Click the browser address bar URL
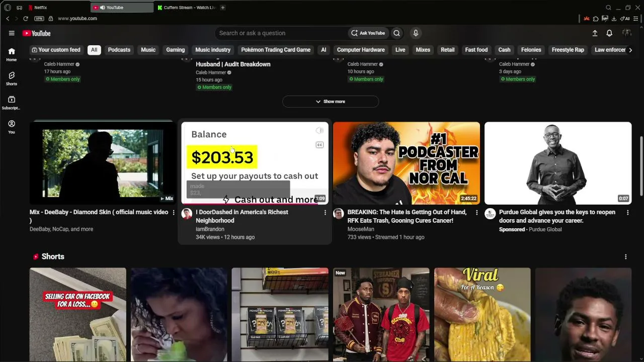 77,19
